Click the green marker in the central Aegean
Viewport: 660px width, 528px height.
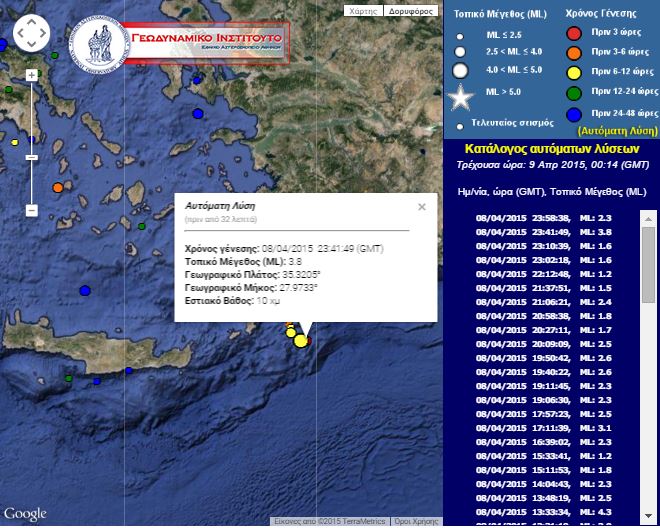(x=142, y=227)
